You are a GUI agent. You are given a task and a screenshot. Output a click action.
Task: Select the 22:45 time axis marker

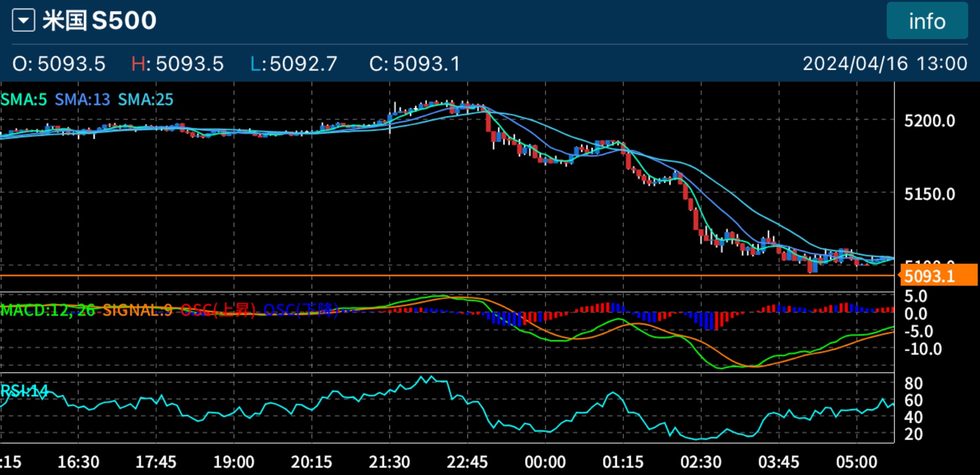(467, 462)
